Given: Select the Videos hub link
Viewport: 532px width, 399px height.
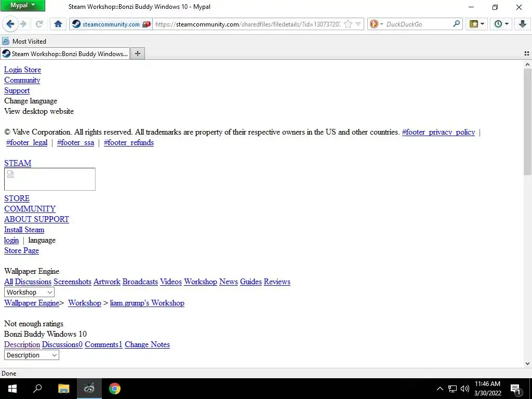Looking at the screenshot, I should tap(171, 282).
